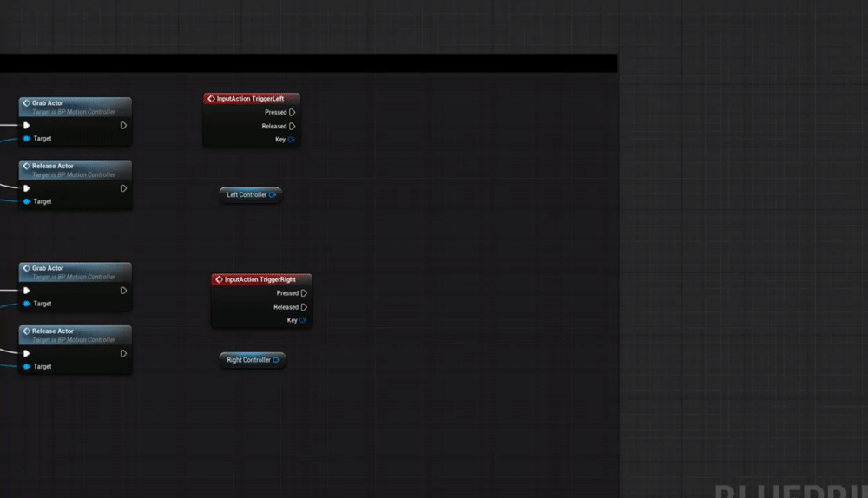The width and height of the screenshot is (868, 498).
Task: Click Target pin of the lower Grab Actor
Action: tap(27, 304)
